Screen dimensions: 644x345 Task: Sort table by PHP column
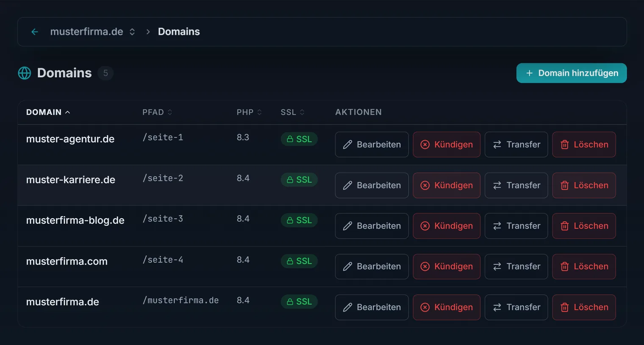[x=249, y=112]
